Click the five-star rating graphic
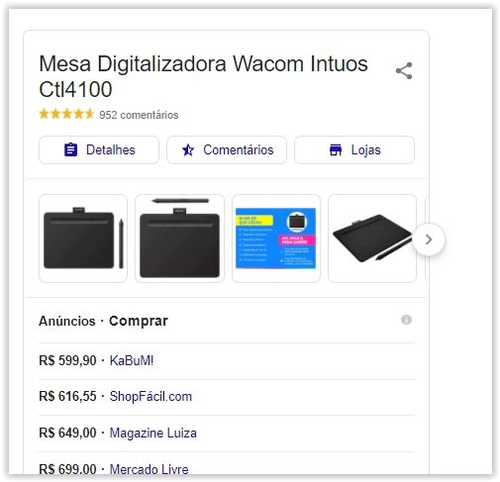This screenshot has height=482, width=500. coord(67,114)
